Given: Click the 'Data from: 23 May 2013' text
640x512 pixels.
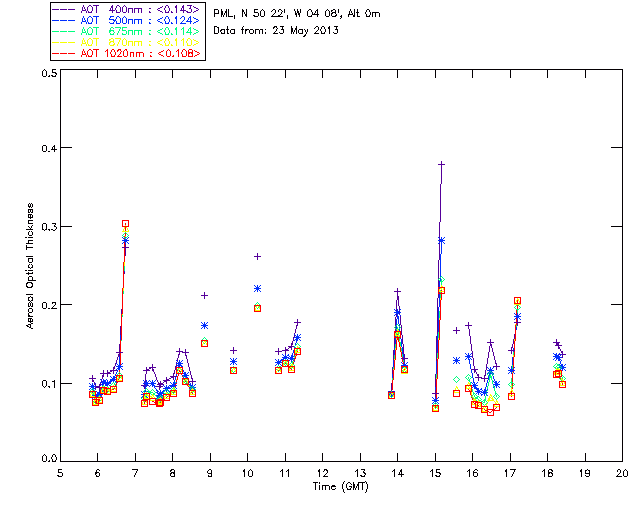Looking at the screenshot, I should (x=276, y=31).
